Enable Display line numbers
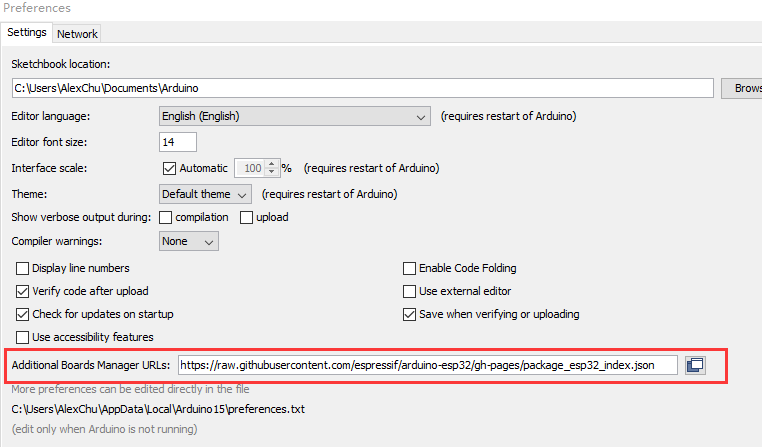Viewport: 762px width, 447px height. point(22,268)
